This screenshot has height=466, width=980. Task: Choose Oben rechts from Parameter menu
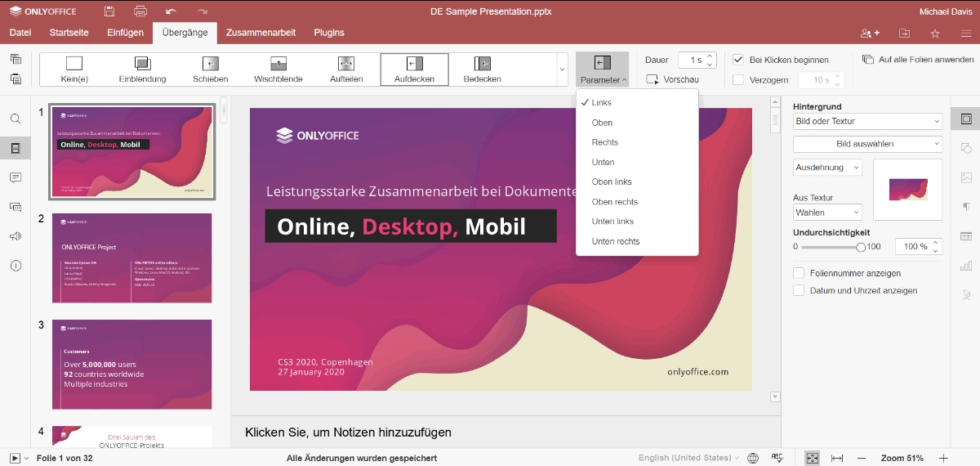tap(637, 202)
